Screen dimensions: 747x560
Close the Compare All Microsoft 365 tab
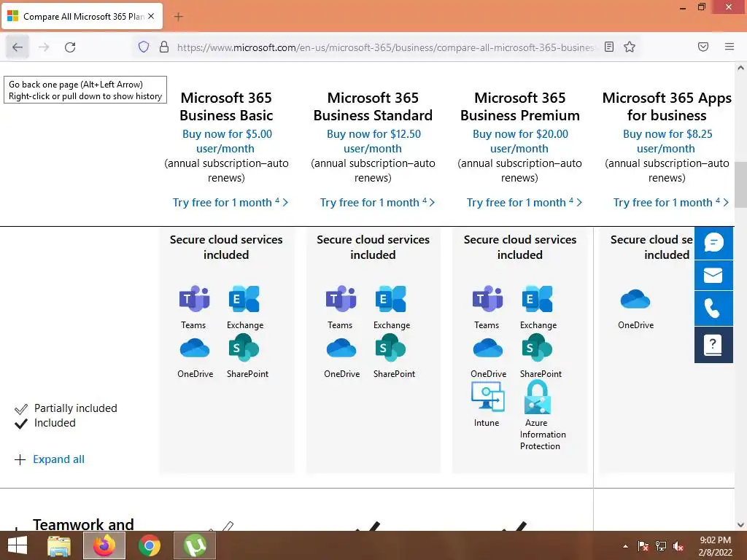point(151,16)
